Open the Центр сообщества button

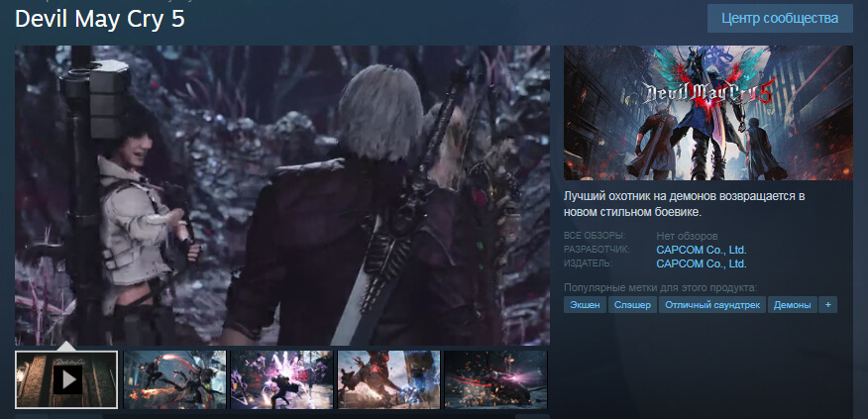coord(780,18)
